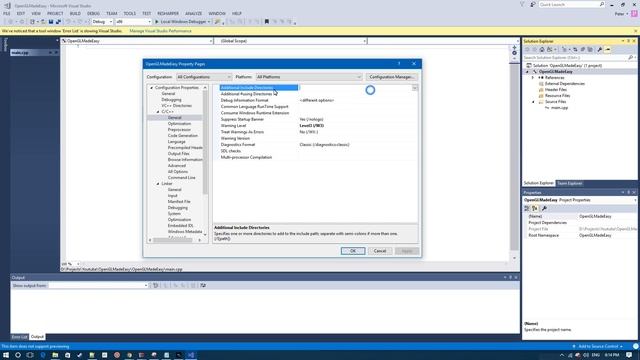Open the Show output from dropdown

pos(98,285)
